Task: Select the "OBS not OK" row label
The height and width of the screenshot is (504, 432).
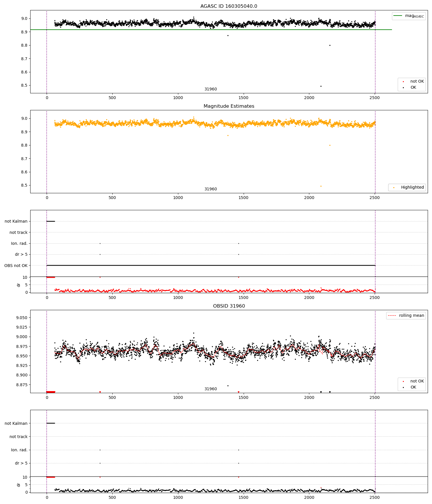Action: (x=16, y=266)
